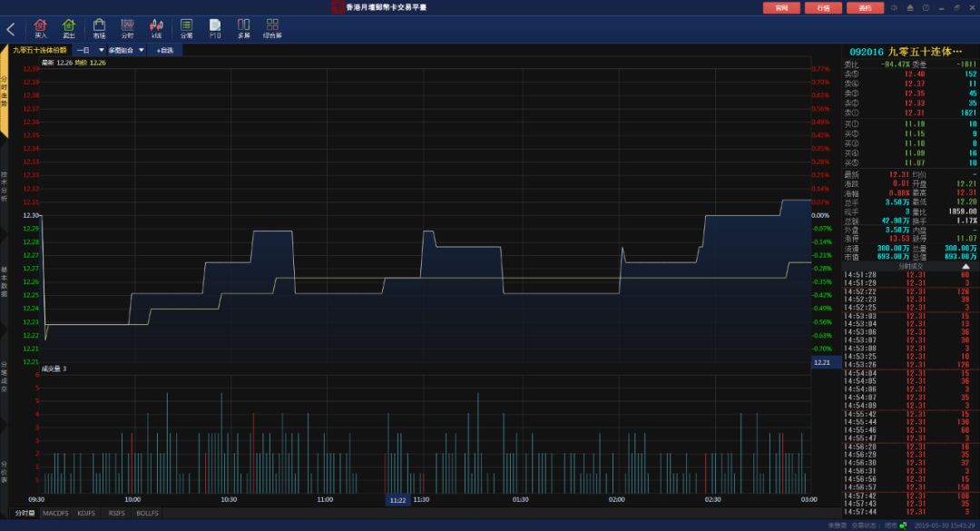
Task: Go back with the left arrow icon
Action: [x=11, y=29]
